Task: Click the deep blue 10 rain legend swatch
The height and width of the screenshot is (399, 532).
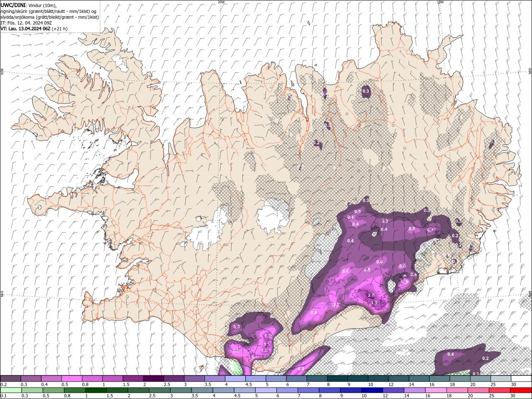Action: (372, 390)
